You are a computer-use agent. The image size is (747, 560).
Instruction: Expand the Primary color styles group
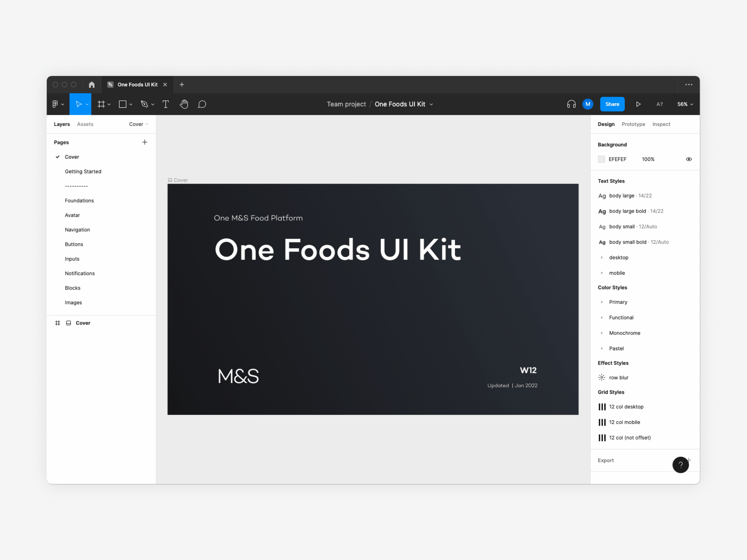[601, 302]
